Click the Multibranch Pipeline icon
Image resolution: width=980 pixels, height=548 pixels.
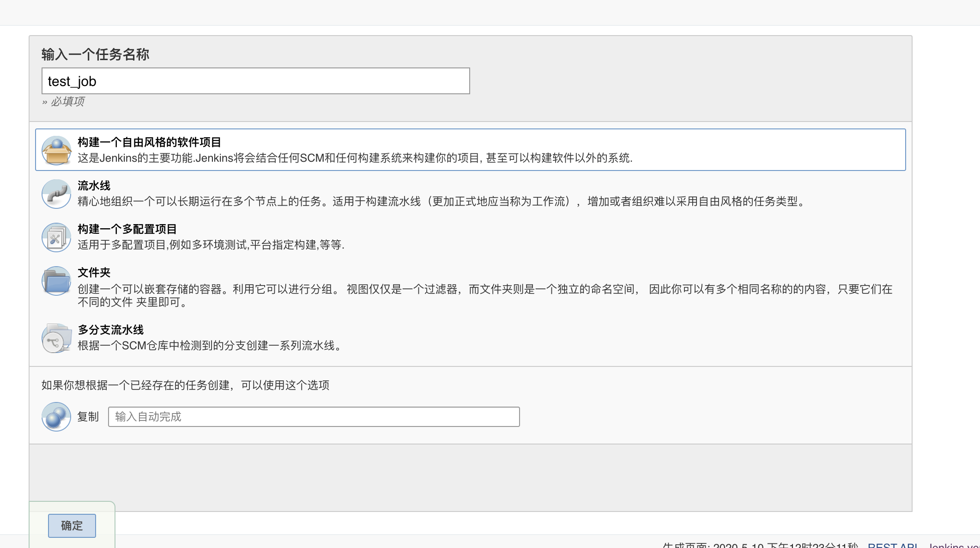tap(56, 338)
